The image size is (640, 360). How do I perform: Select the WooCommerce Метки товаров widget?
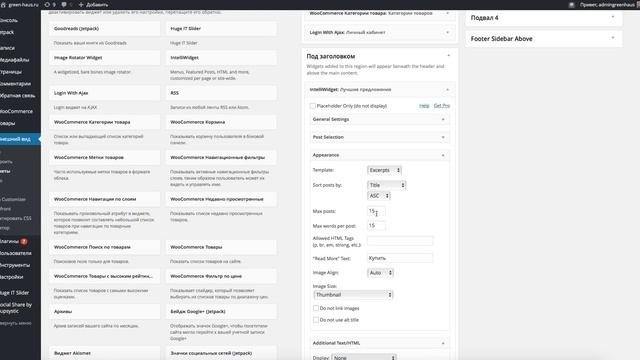tap(104, 157)
